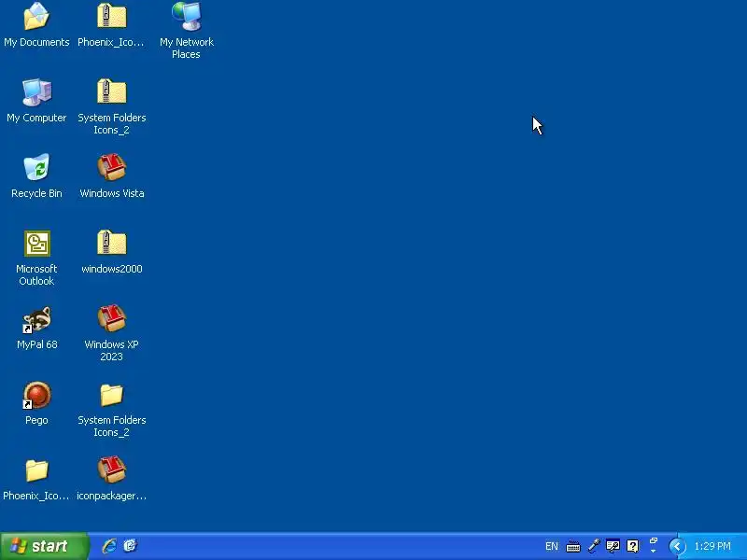The height and width of the screenshot is (560, 747).
Task: Click the language bar restore icon
Action: click(x=654, y=541)
